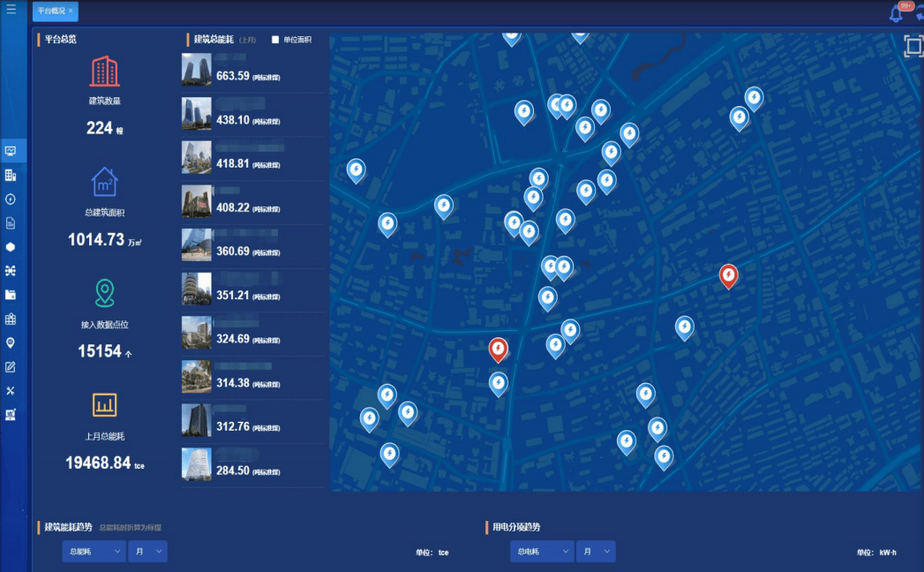Screen dimensions: 924x572
Task: Open the buildings sidebar icon
Action: tap(11, 175)
